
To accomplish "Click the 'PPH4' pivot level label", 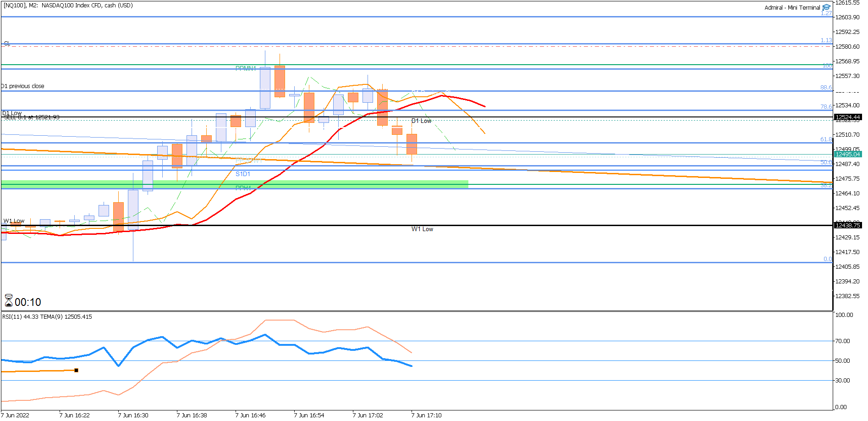I will coord(243,188).
